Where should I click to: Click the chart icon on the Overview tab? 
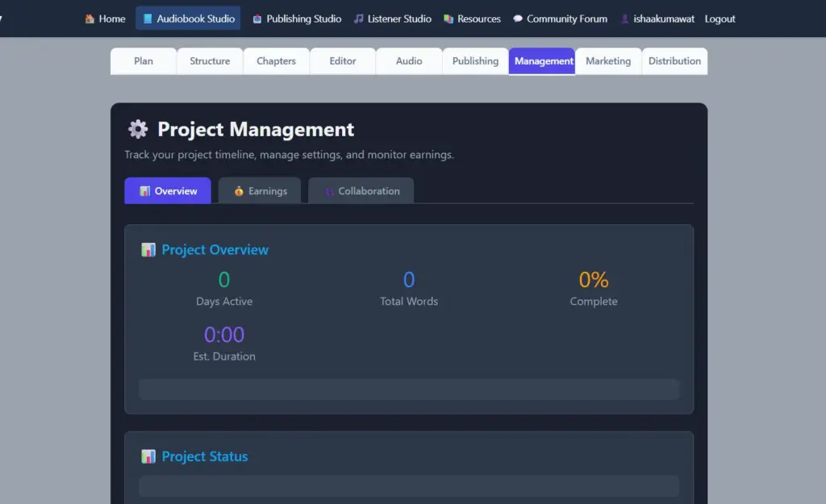pos(148,190)
